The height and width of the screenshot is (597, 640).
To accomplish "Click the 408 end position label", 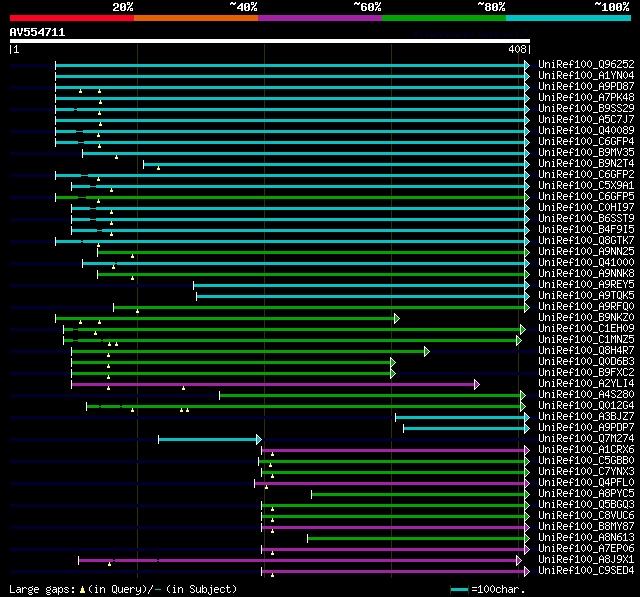I will [517, 49].
